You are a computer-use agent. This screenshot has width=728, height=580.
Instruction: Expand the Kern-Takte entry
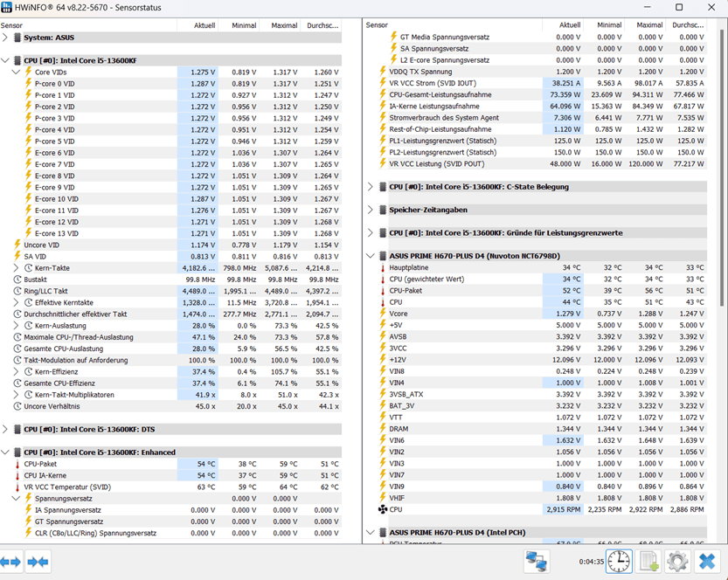click(16, 268)
